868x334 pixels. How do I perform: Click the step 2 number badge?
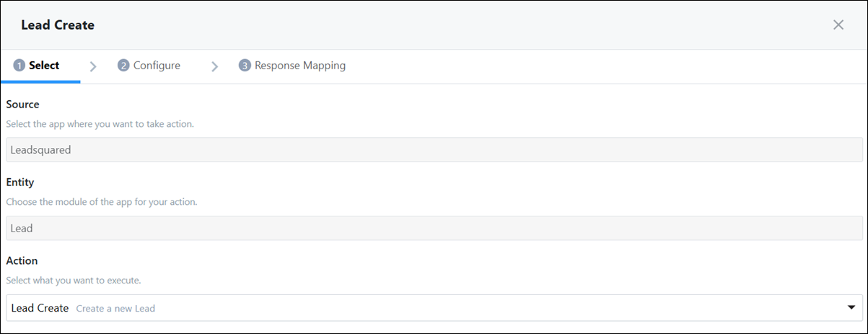pyautogui.click(x=123, y=66)
